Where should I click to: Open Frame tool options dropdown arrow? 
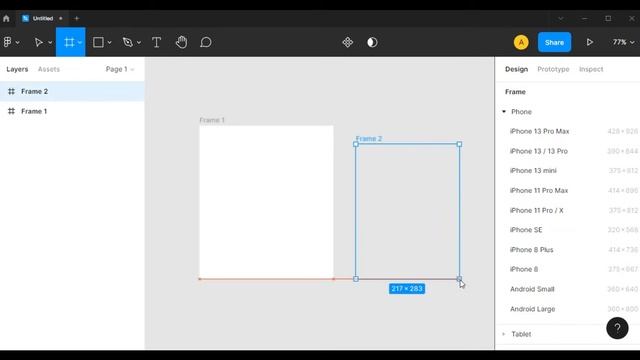click(x=80, y=42)
